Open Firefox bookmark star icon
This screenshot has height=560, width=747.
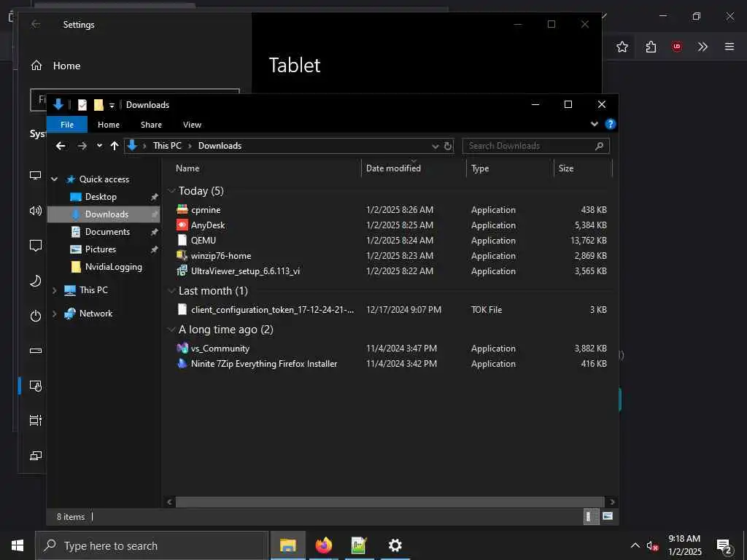point(622,47)
